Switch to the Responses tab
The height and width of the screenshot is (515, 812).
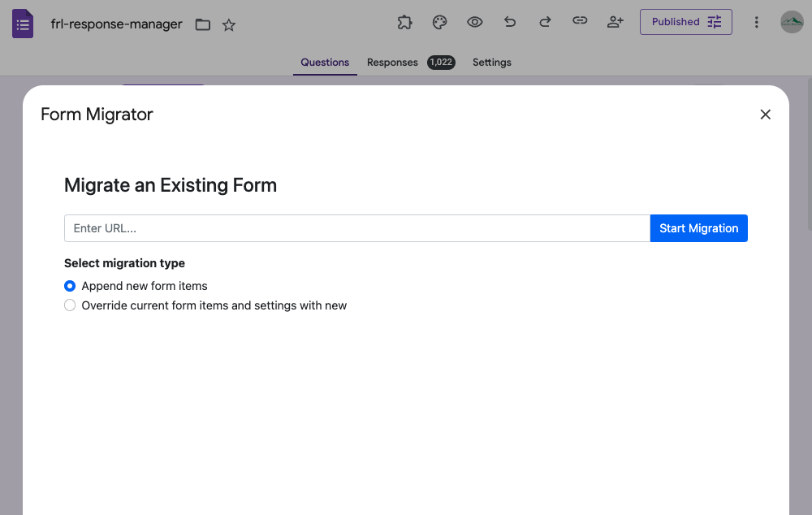392,62
